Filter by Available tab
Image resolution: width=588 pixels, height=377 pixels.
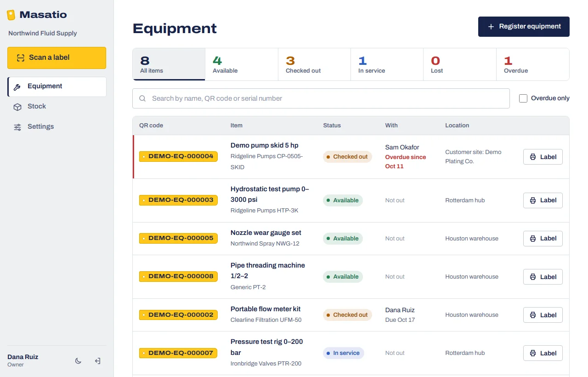coord(242,64)
